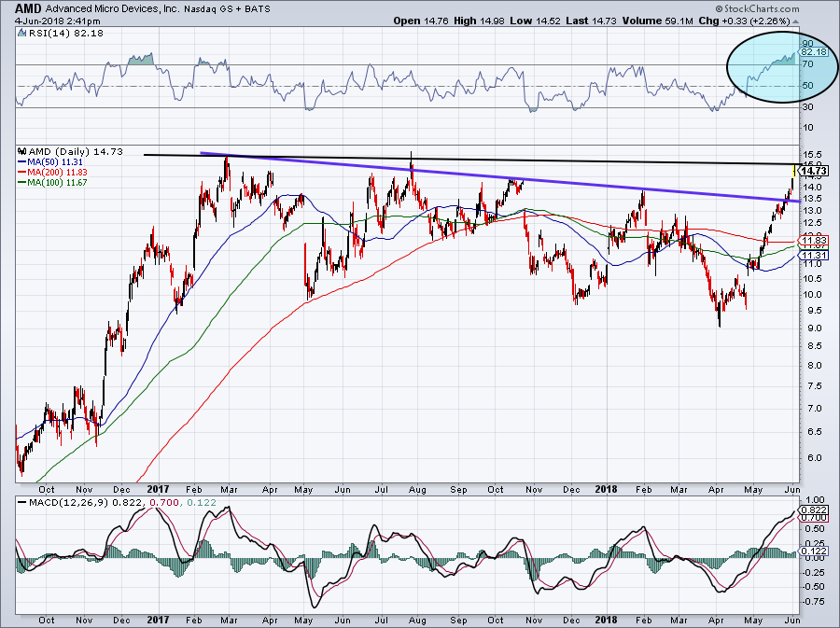Click the red 11.83 MA(200) price tag
The width and height of the screenshot is (840, 628).
(815, 241)
